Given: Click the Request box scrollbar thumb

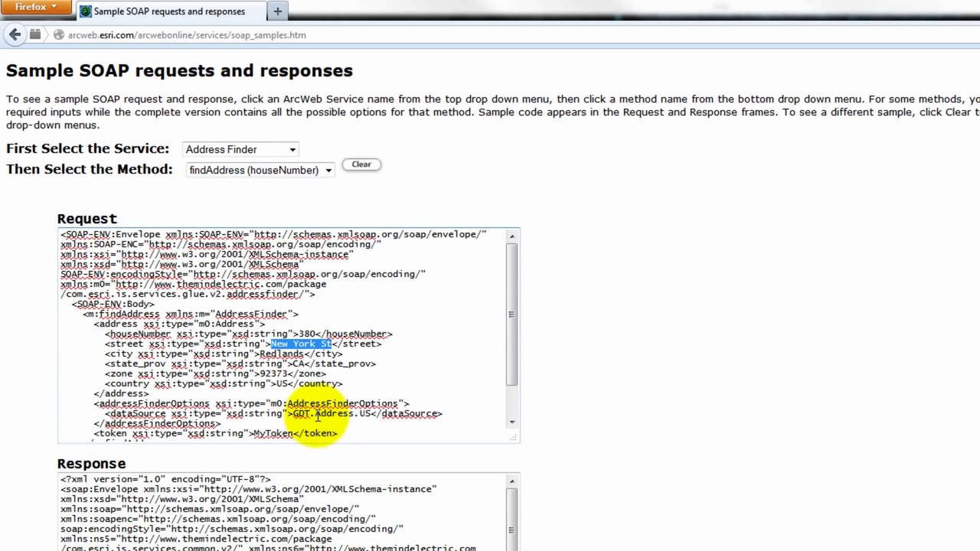Looking at the screenshot, I should click(512, 315).
